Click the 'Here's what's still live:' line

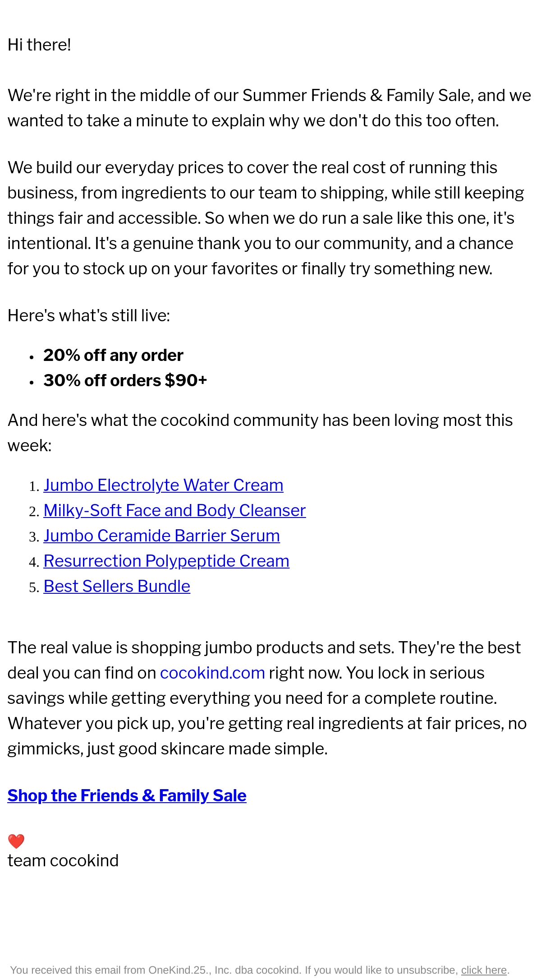pyautogui.click(x=89, y=315)
